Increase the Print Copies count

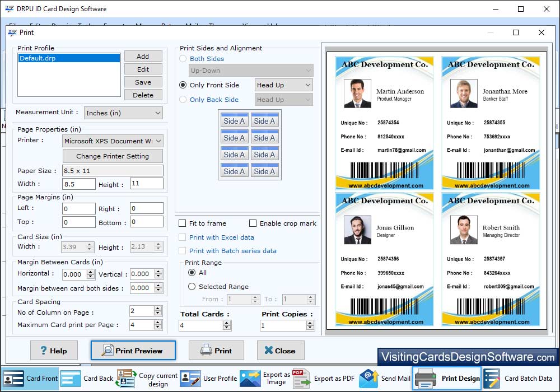(x=310, y=323)
